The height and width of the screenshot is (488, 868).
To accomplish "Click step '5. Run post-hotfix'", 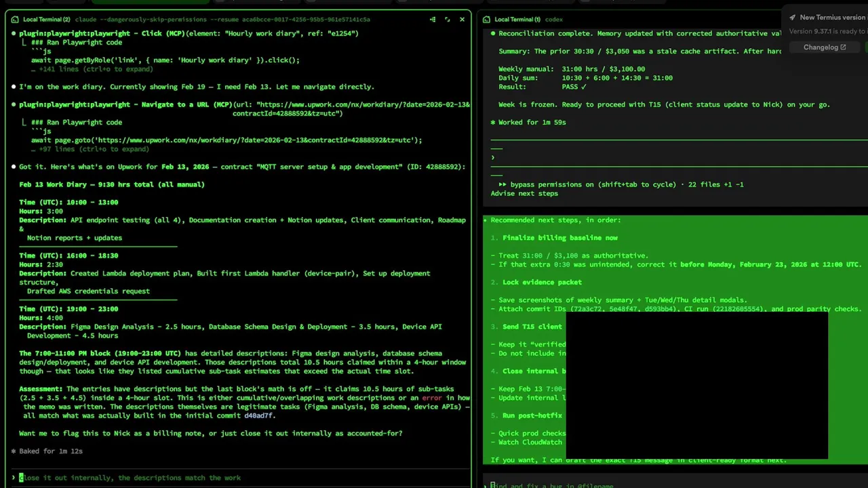I will pyautogui.click(x=526, y=415).
